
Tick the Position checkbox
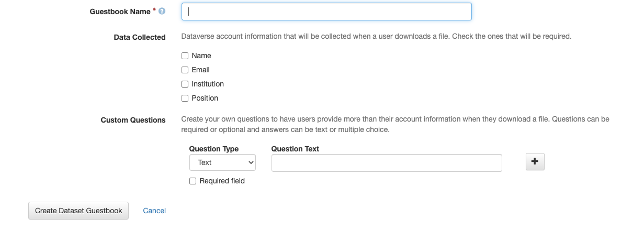185,98
